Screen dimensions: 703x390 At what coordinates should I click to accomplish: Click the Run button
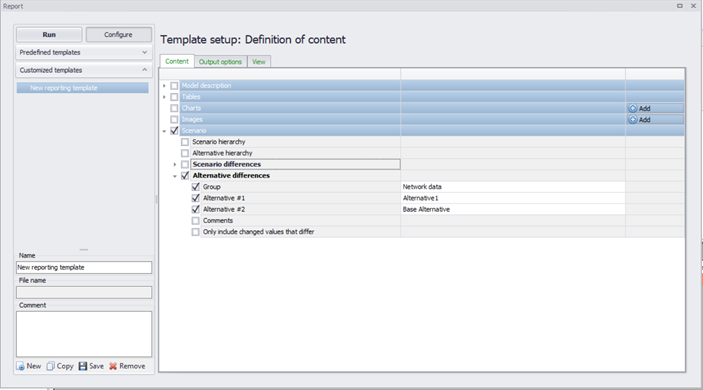pos(49,35)
